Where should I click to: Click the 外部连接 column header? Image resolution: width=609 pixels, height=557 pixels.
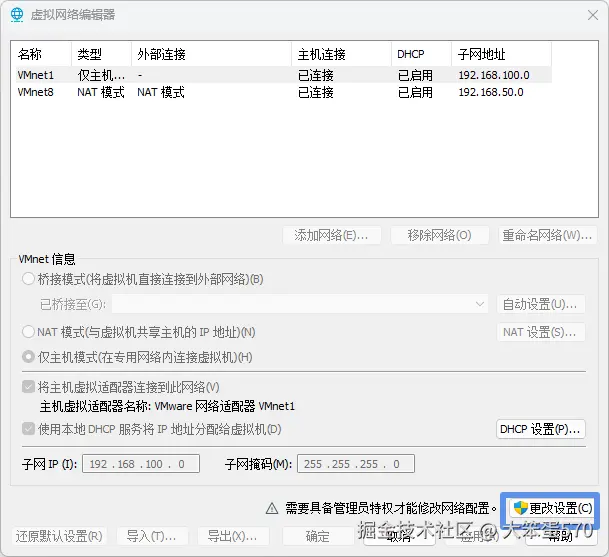point(211,54)
